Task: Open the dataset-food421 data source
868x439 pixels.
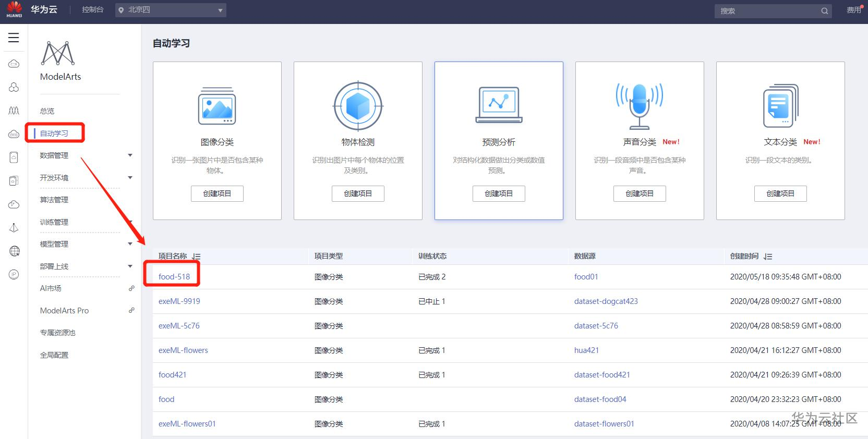Action: click(602, 375)
